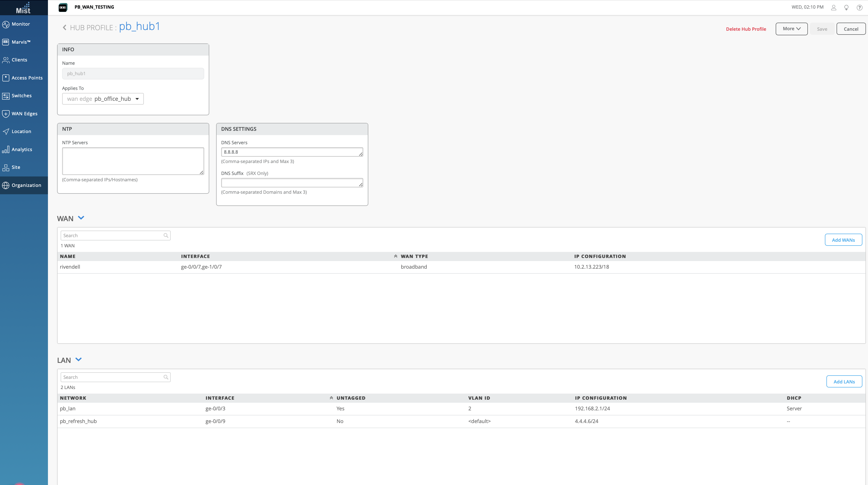Click the Add WANs button
Screen dimensions: 868x485
[843, 240]
